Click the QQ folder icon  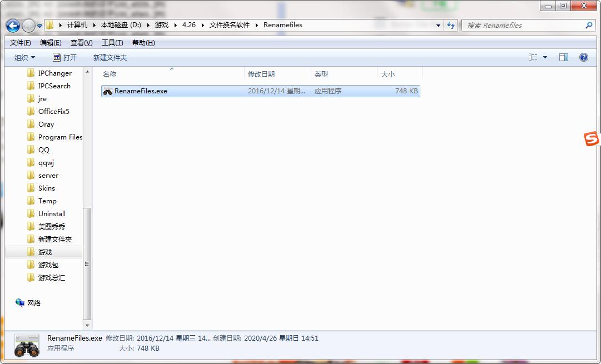click(x=31, y=150)
